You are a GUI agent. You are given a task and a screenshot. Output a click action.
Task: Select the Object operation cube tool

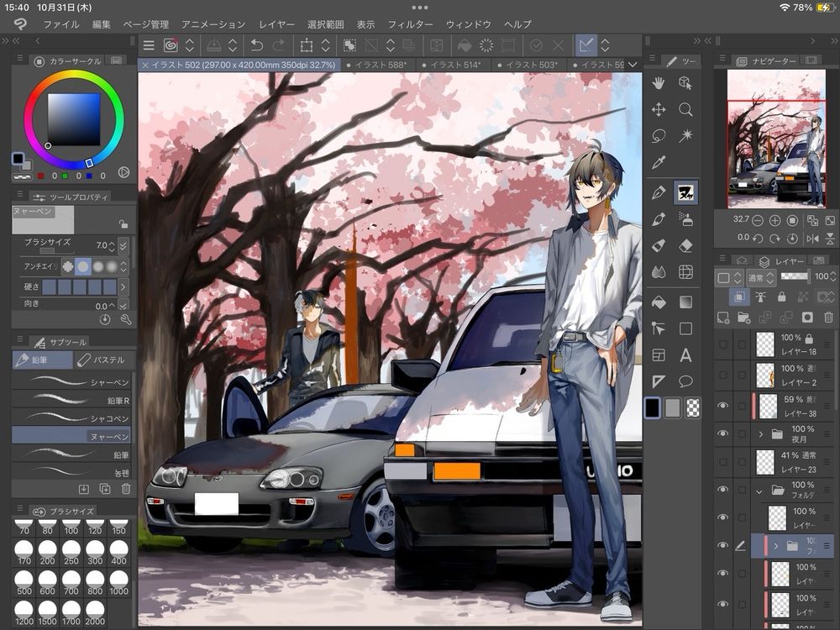click(x=685, y=83)
